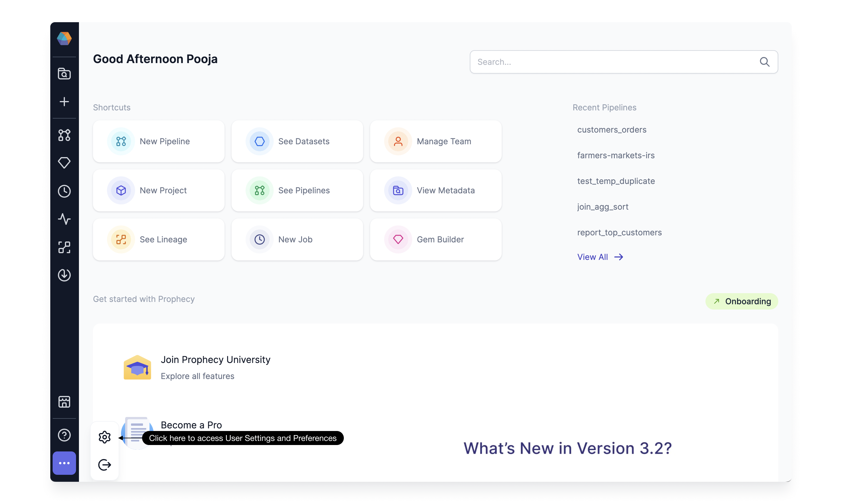Open the New Project shortcut tile

click(158, 190)
